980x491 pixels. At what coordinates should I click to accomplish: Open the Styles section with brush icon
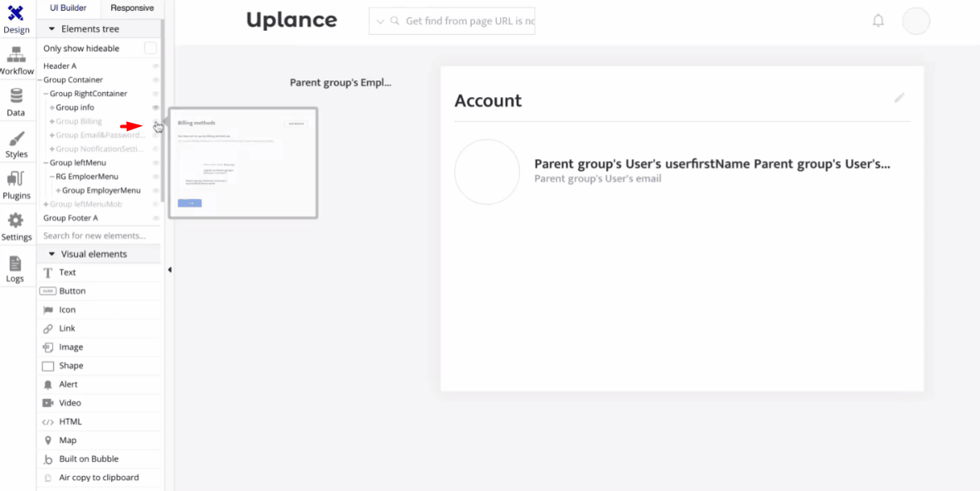tap(17, 143)
